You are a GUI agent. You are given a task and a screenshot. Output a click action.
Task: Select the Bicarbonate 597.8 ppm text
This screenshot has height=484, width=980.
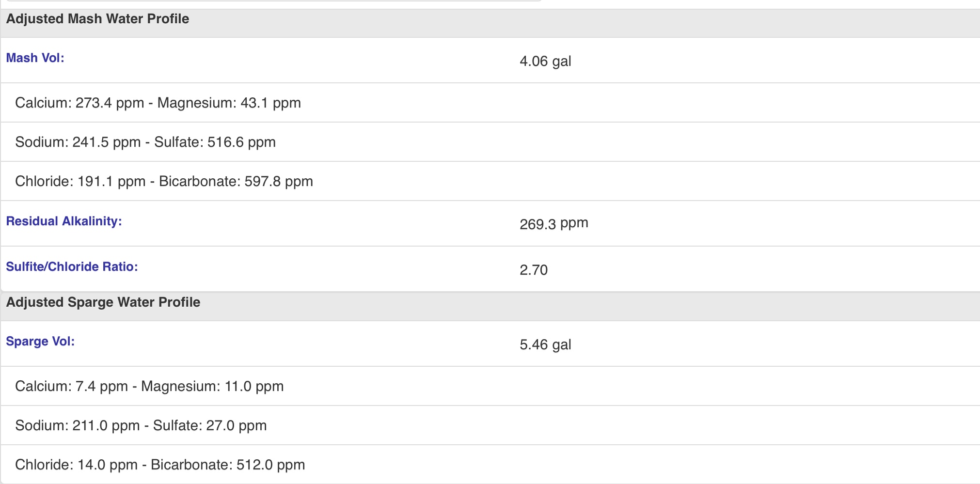tap(236, 181)
